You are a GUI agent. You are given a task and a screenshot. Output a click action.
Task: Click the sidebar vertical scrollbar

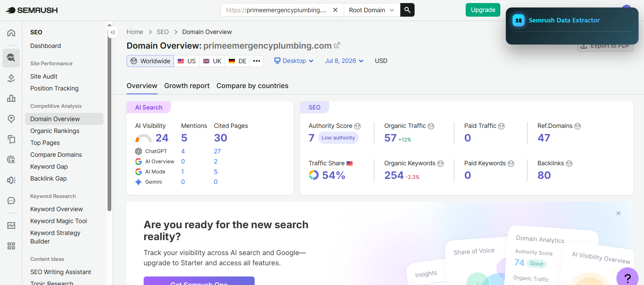point(109,119)
